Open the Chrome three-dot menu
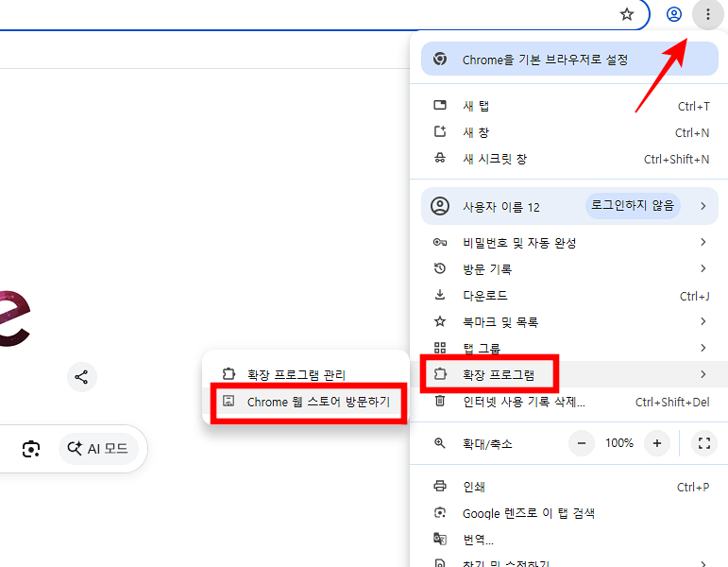This screenshot has height=567, width=728. point(707,14)
